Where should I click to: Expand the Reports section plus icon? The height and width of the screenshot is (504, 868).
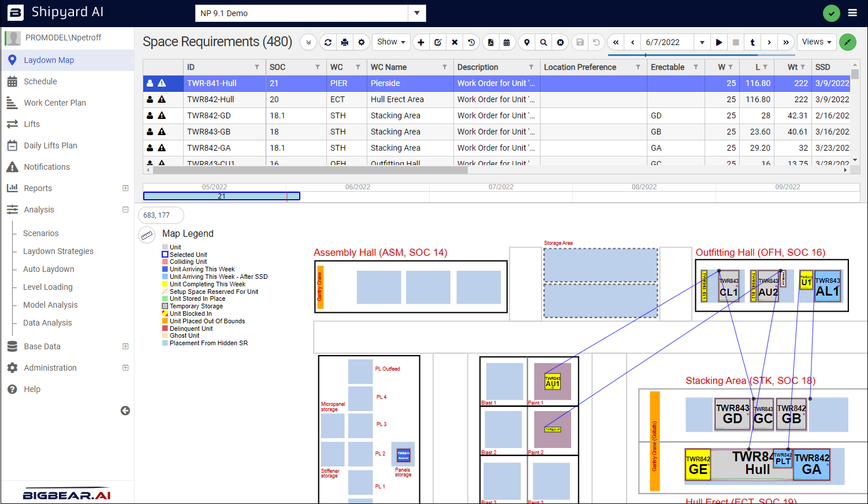[x=125, y=188]
